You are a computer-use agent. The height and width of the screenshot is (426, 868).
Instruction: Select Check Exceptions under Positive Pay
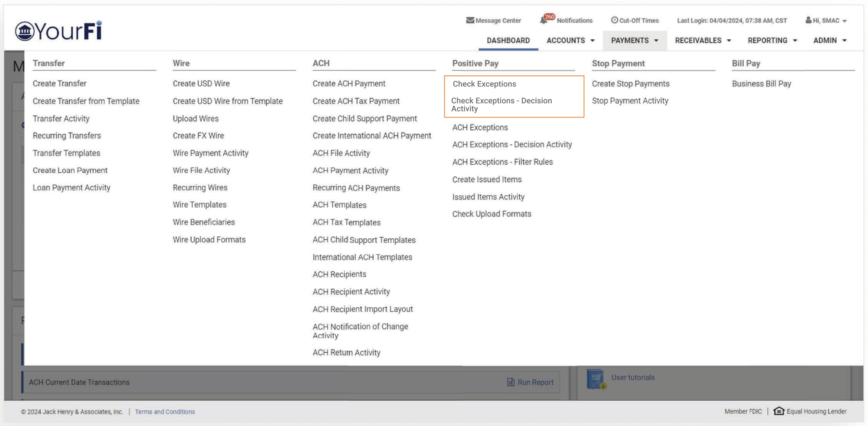click(x=484, y=84)
